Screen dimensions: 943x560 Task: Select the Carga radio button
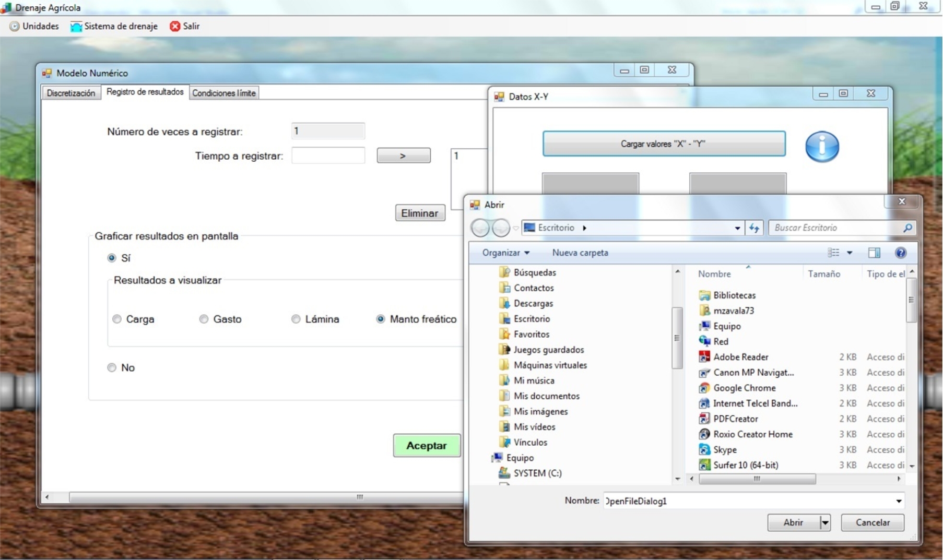pyautogui.click(x=117, y=319)
